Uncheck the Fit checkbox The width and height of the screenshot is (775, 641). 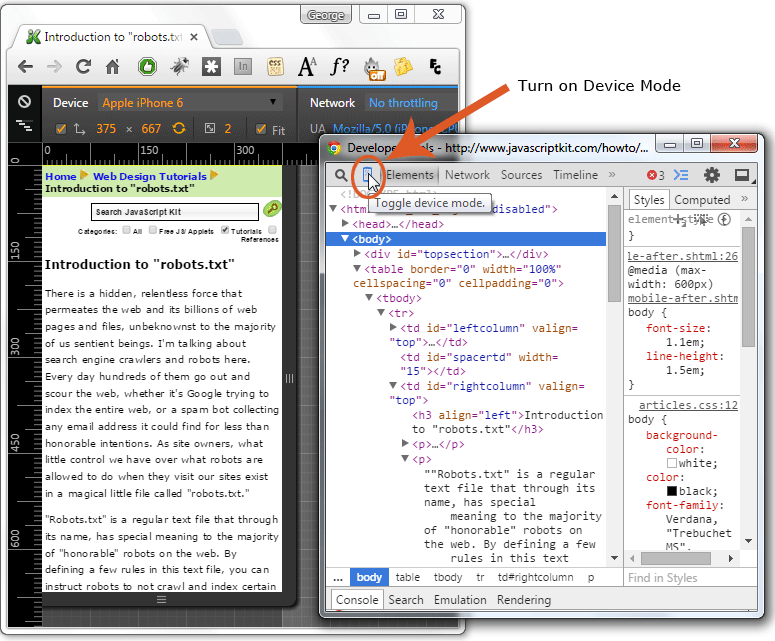click(260, 129)
